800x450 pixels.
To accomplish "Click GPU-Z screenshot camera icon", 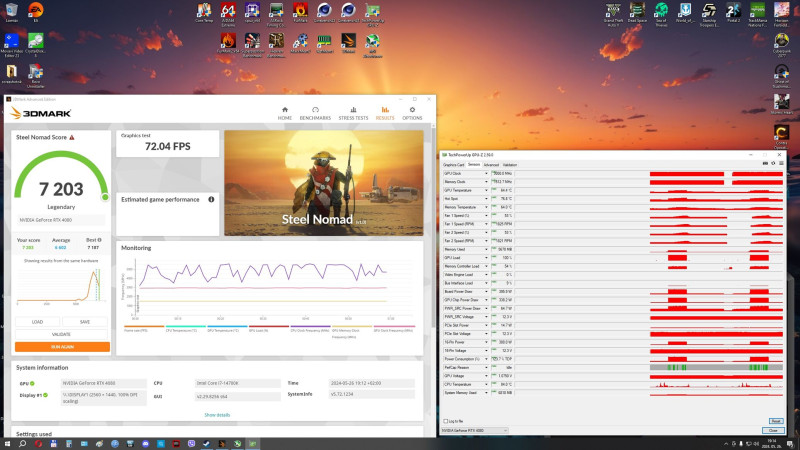I will coord(765,163).
